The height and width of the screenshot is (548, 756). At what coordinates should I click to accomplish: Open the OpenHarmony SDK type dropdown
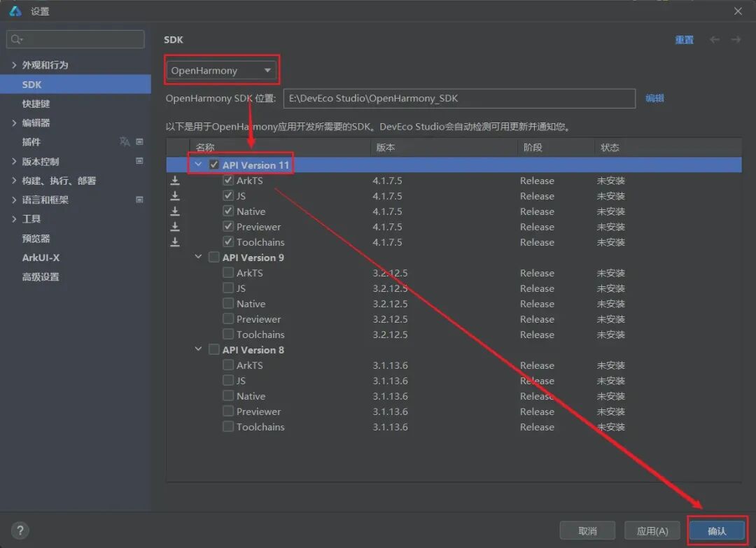pos(221,71)
